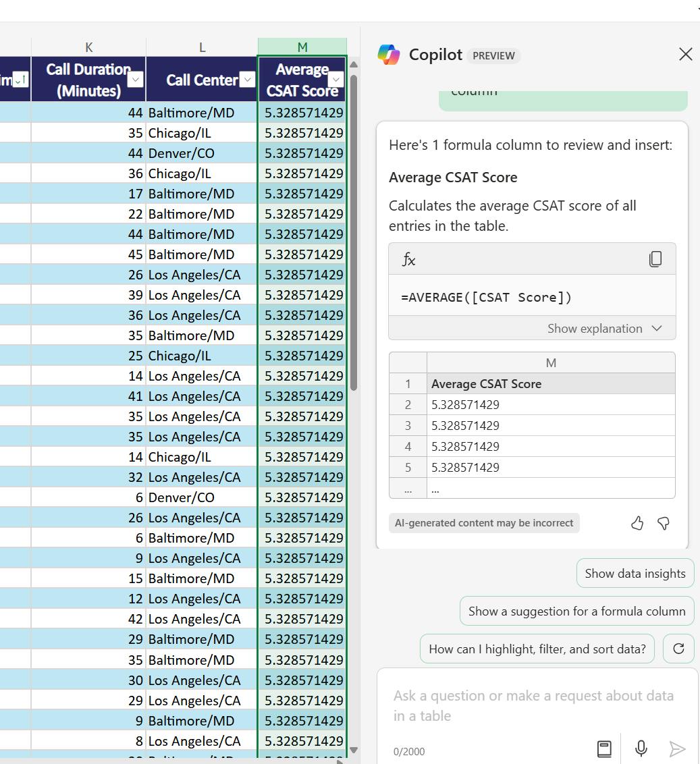Viewport: 700px width, 764px height.
Task: Click the vertical scrollbar thumb
Action: 354,232
